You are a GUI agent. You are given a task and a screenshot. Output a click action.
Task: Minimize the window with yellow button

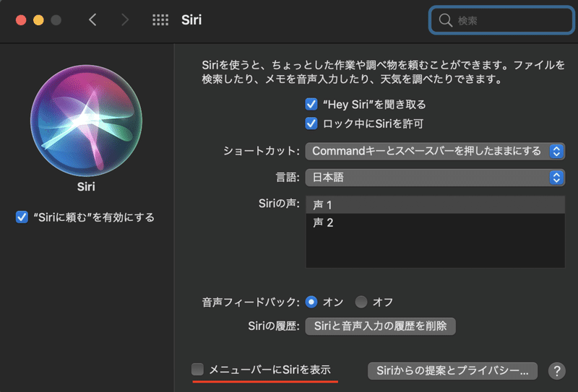point(38,20)
